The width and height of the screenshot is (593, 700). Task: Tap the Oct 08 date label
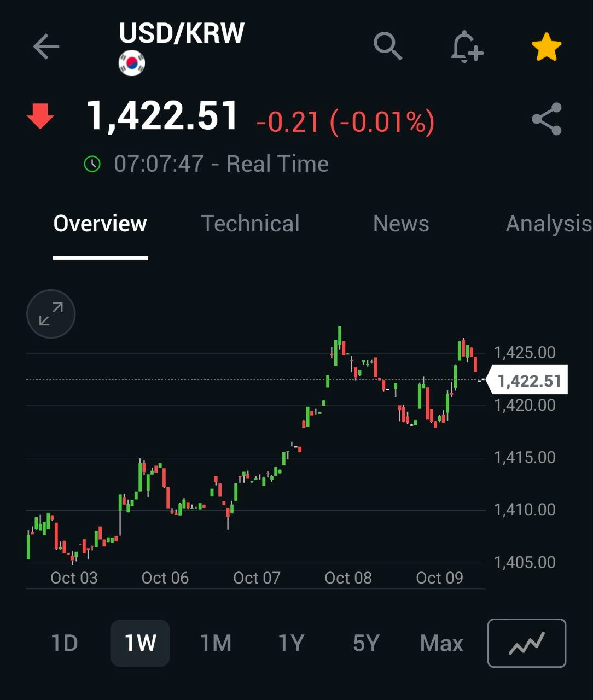coord(348,578)
